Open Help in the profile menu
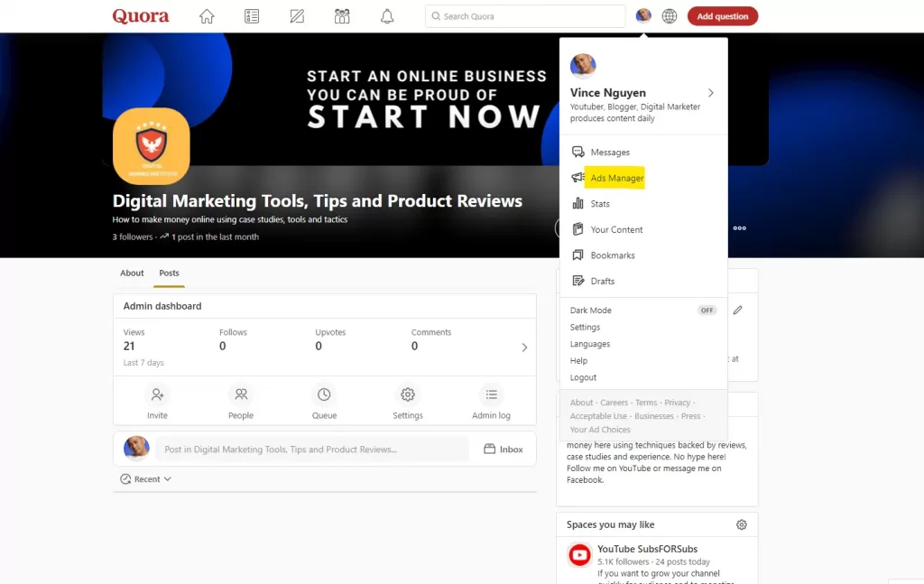 coord(578,361)
